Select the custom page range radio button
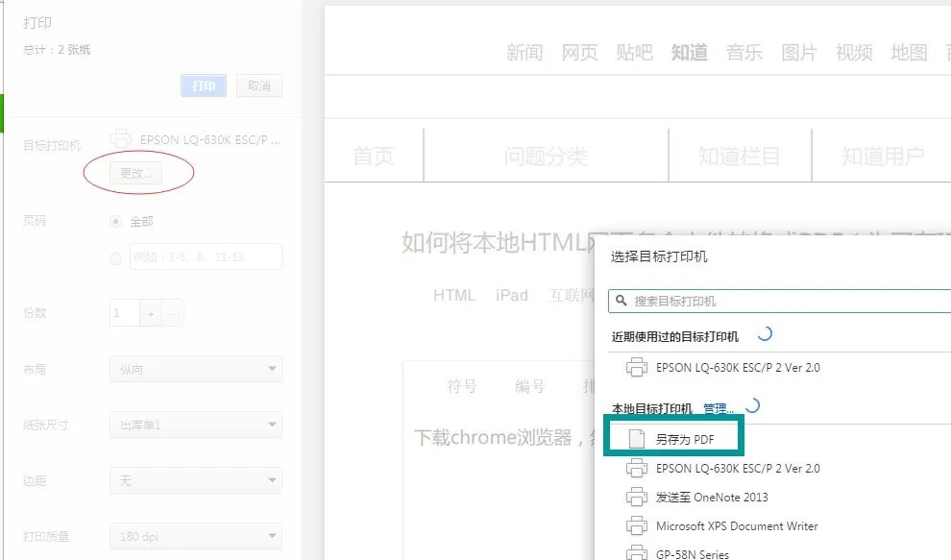This screenshot has width=951, height=560. 114,256
